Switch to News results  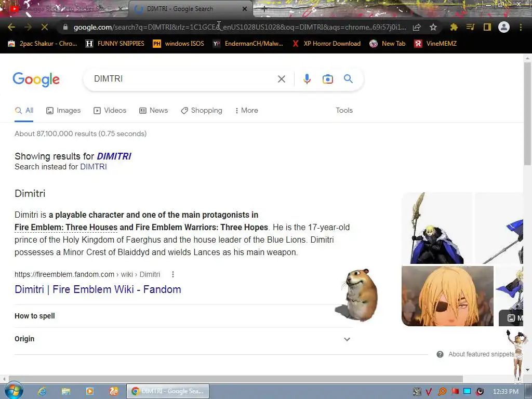[x=154, y=110]
